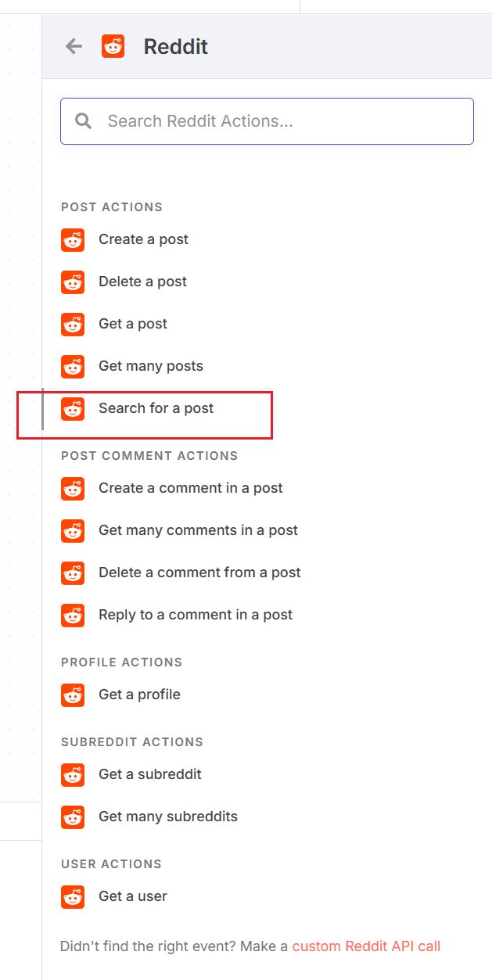Click the Reddit icon beside Get many subreddits
Screen dimensions: 492x980
[x=73, y=817]
